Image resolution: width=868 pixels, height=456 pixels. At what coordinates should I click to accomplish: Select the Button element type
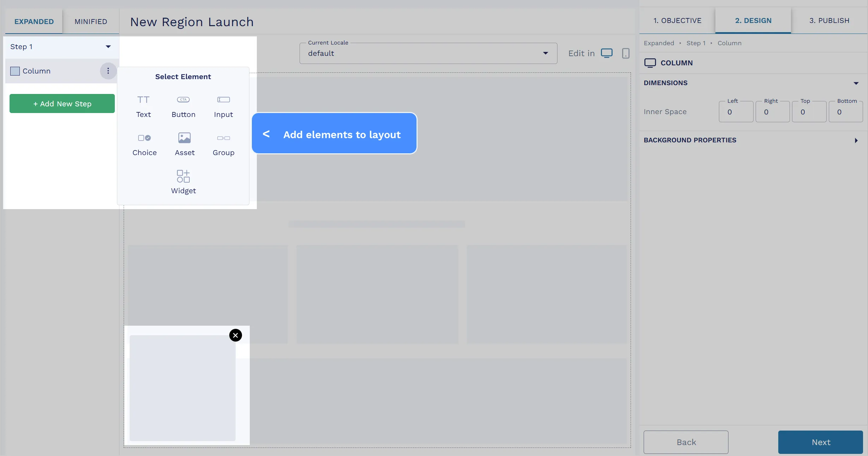pyautogui.click(x=183, y=106)
